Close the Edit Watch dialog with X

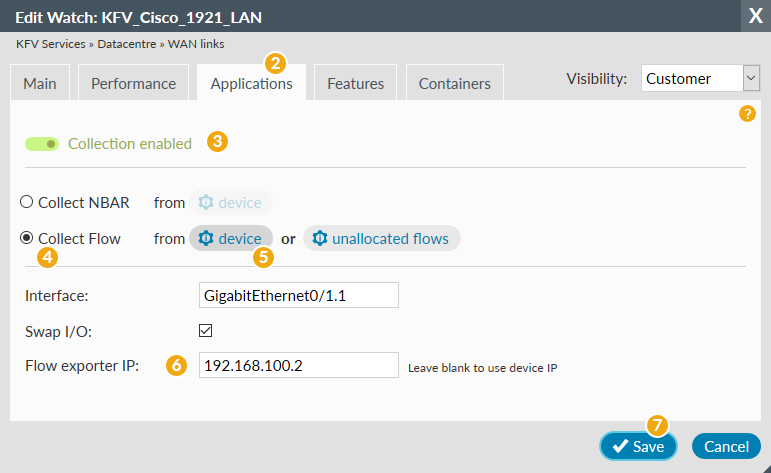[754, 17]
